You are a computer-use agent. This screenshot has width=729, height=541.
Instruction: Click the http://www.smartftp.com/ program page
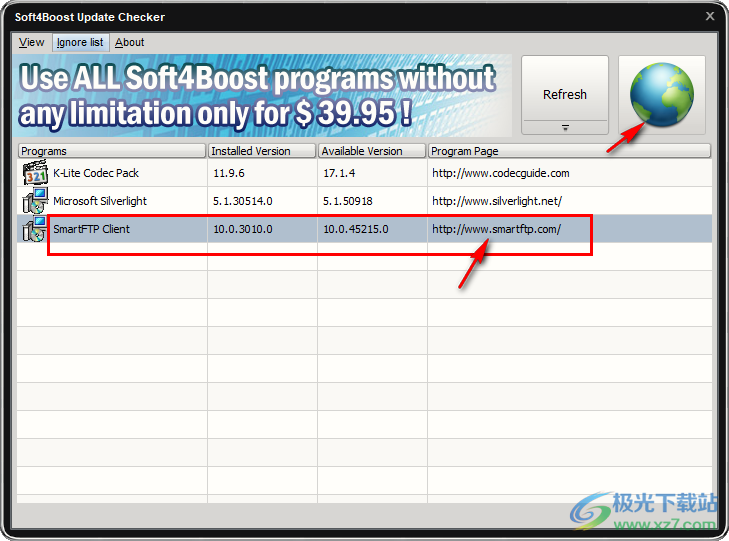[x=497, y=229]
